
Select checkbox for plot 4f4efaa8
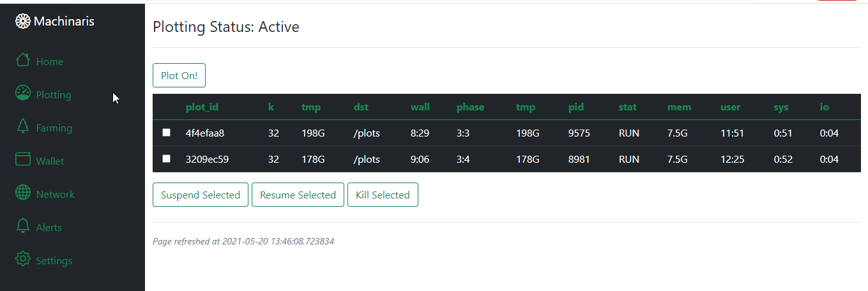[167, 133]
